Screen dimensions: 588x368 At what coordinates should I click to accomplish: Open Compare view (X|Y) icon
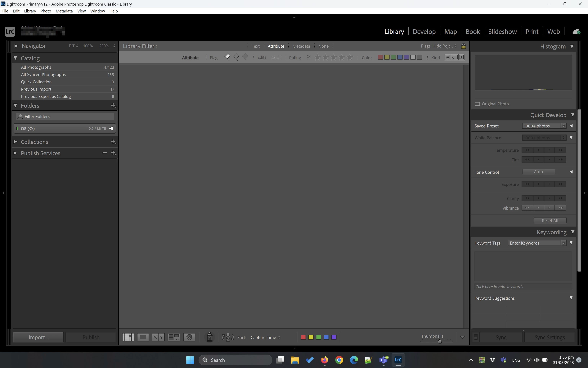(158, 337)
